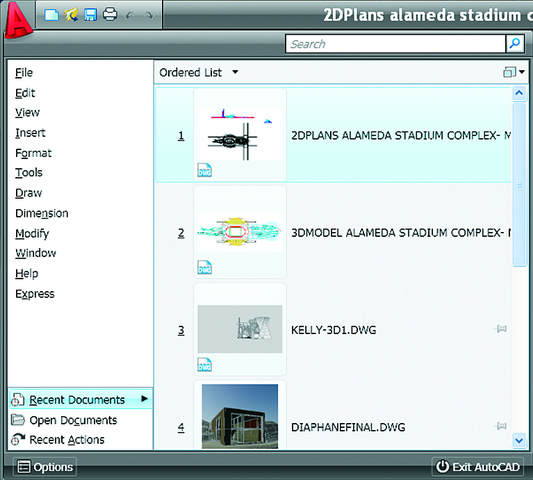Save the drawing with floppy icon
Image resolution: width=533 pixels, height=480 pixels.
tap(90, 15)
